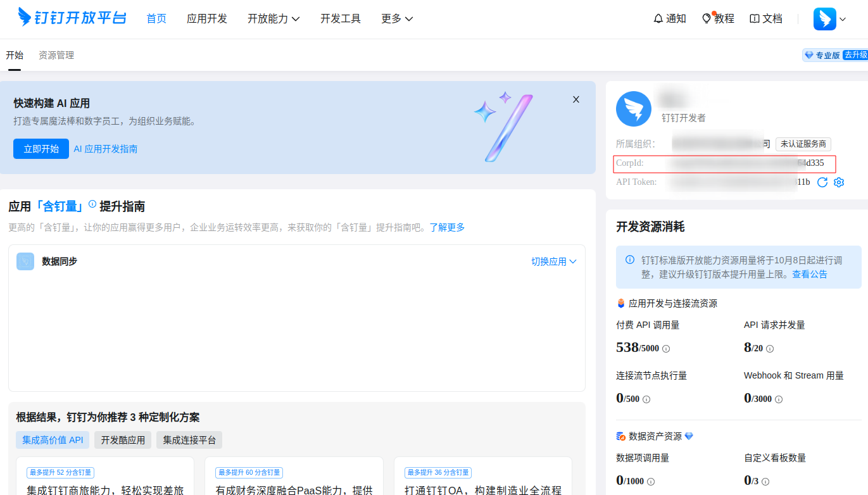Open API Token settings gear
Viewport: 868px width, 495px height.
(839, 182)
